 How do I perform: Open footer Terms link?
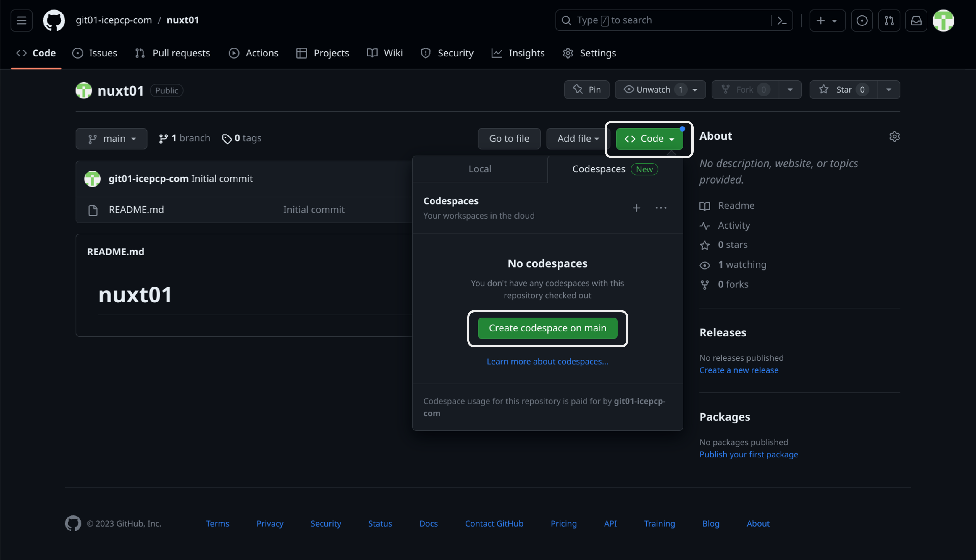click(217, 523)
